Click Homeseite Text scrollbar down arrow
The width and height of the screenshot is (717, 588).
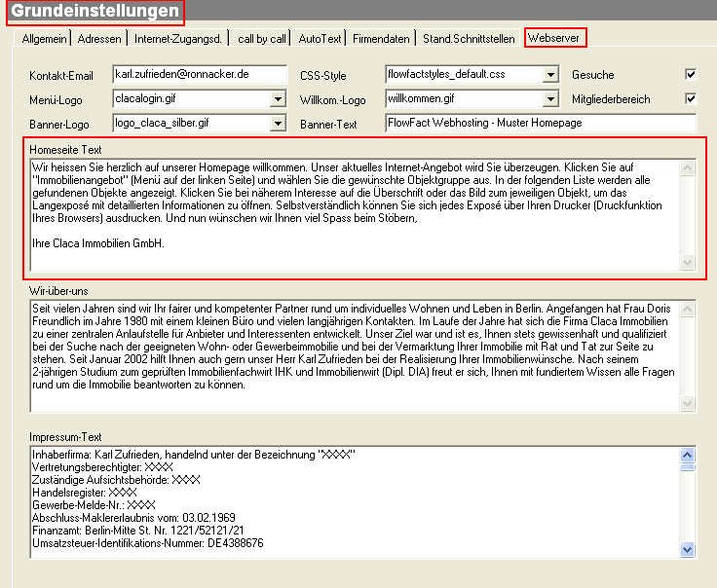[687, 262]
